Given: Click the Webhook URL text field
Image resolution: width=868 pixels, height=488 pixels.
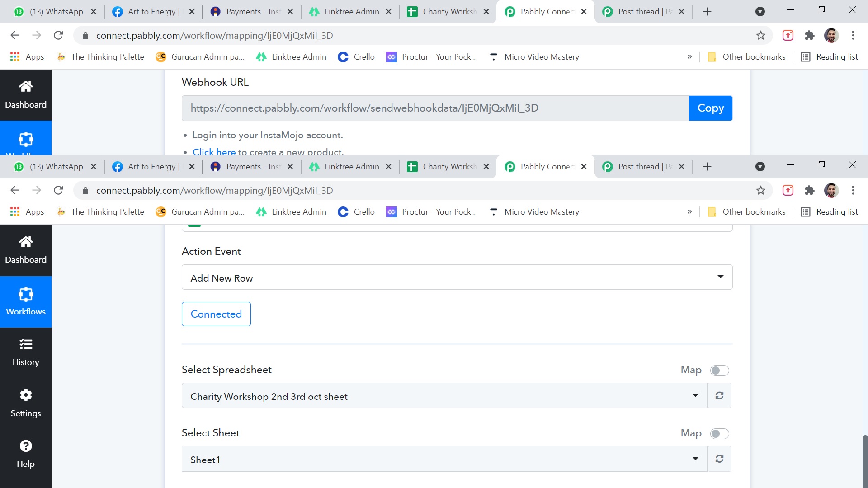Looking at the screenshot, I should click(x=435, y=108).
